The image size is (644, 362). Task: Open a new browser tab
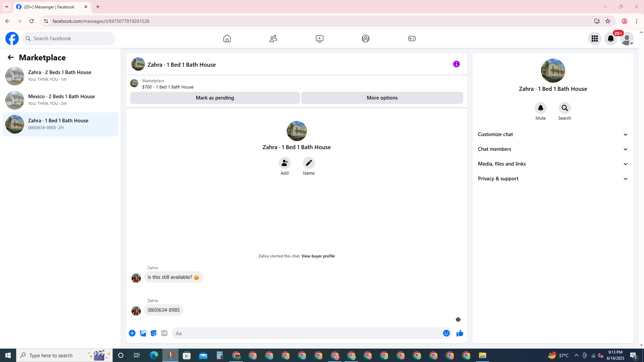(98, 7)
